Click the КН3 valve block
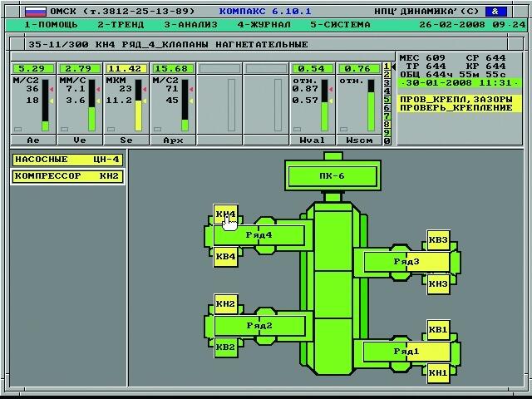 (x=438, y=283)
